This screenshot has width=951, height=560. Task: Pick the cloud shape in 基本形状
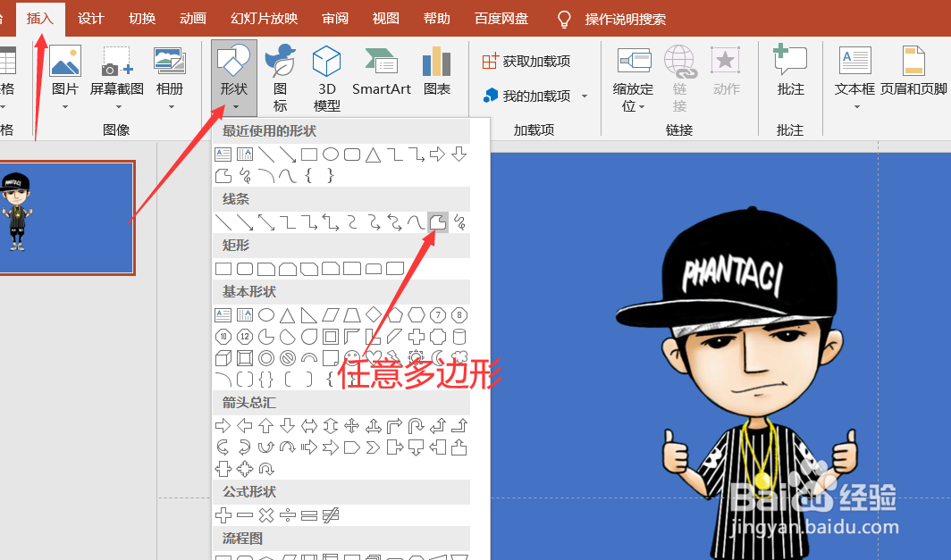(x=459, y=356)
